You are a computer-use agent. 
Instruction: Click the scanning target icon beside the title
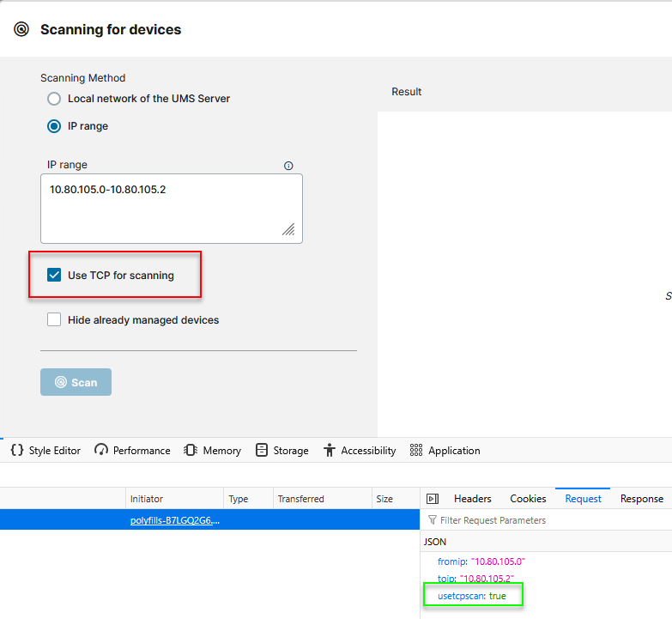pyautogui.click(x=21, y=29)
